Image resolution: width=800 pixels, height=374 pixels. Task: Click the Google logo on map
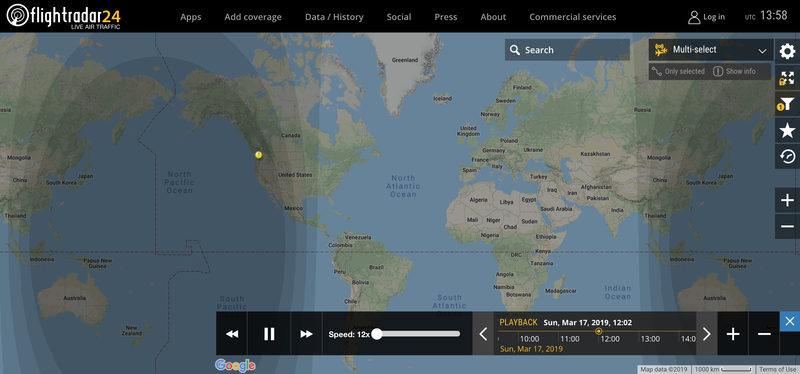(x=235, y=365)
